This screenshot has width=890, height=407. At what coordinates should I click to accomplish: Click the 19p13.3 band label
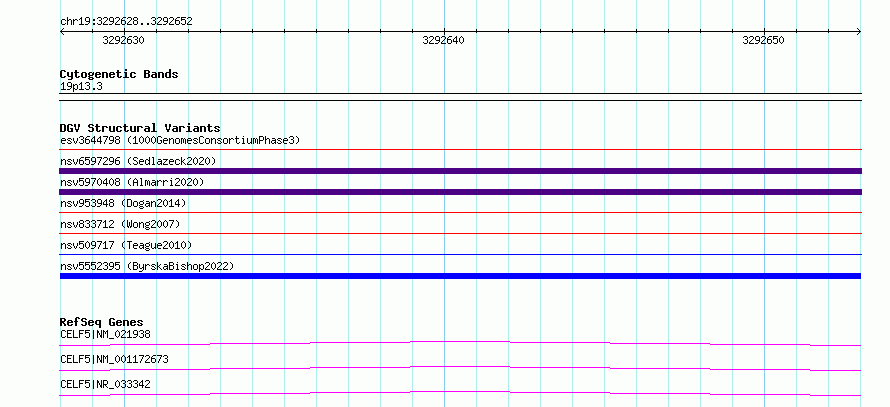81,87
